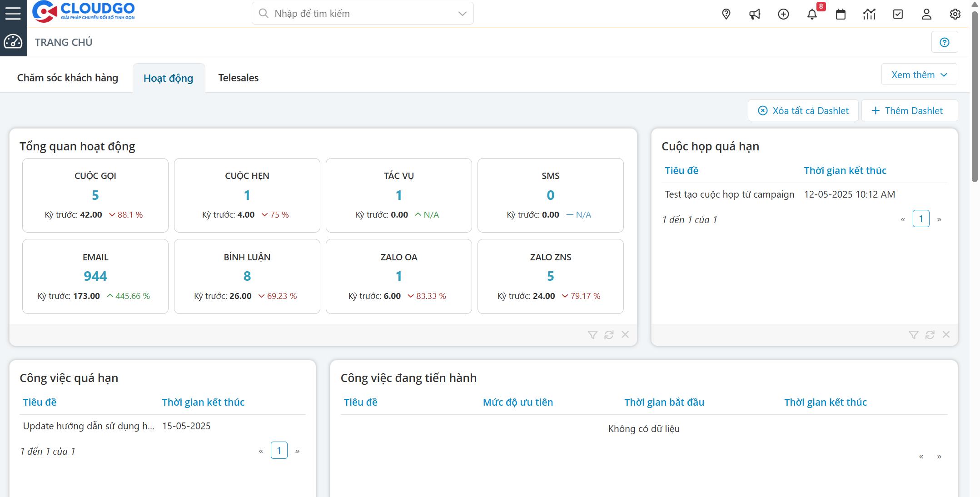980x497 pixels.
Task: Expand the Xem thêm dropdown
Action: (919, 75)
